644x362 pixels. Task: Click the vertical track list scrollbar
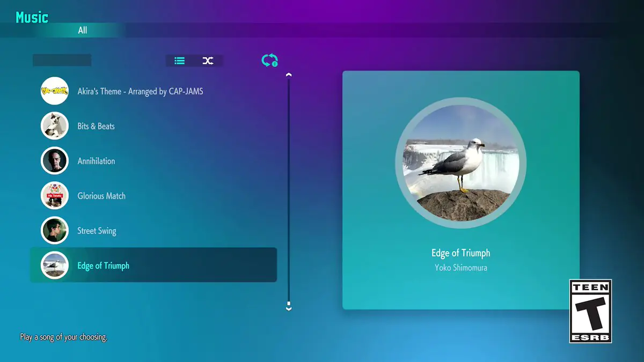tap(289, 190)
